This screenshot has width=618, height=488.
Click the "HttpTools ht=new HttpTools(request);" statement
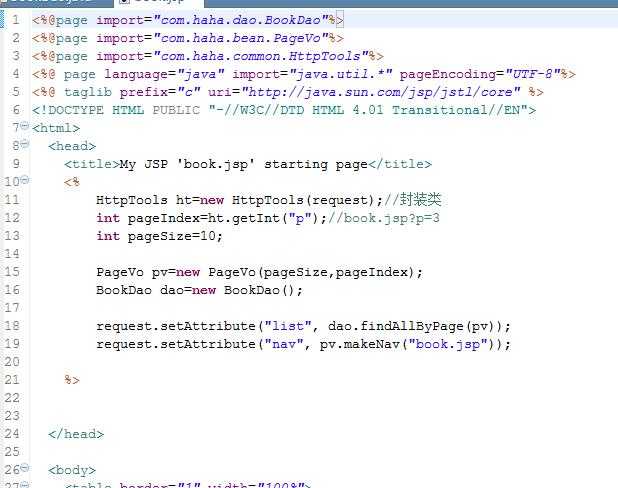click(x=240, y=200)
